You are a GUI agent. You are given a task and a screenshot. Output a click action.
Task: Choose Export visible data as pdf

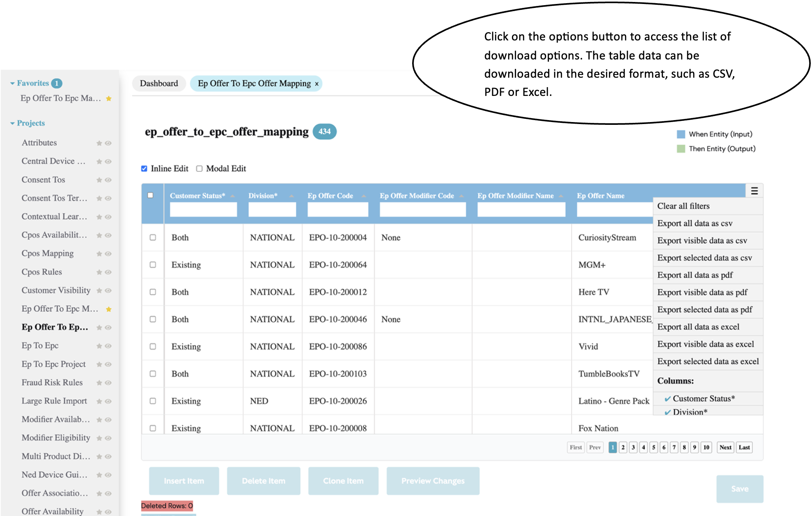tap(708, 292)
